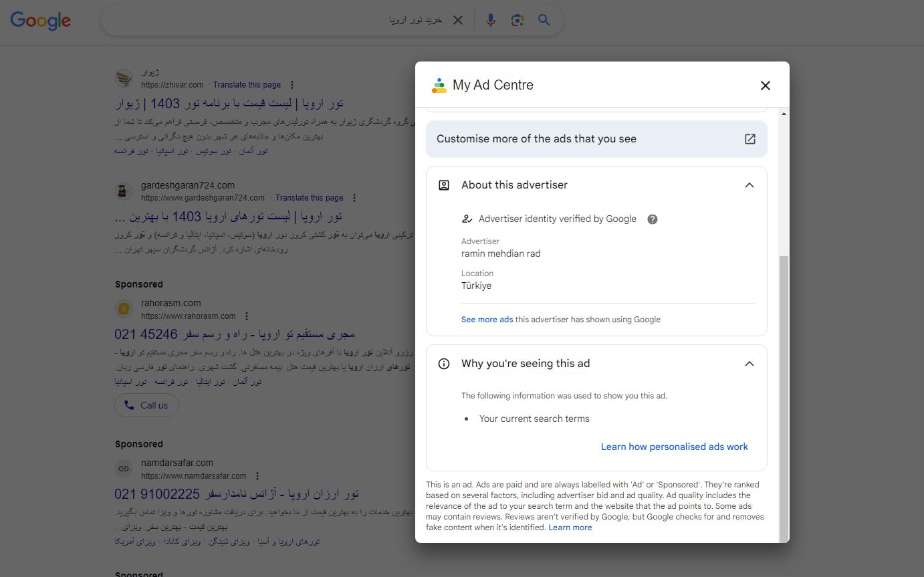The image size is (924, 577).
Task: Open the namdarsafar.com ad title with 021 91002225
Action: pos(237,494)
